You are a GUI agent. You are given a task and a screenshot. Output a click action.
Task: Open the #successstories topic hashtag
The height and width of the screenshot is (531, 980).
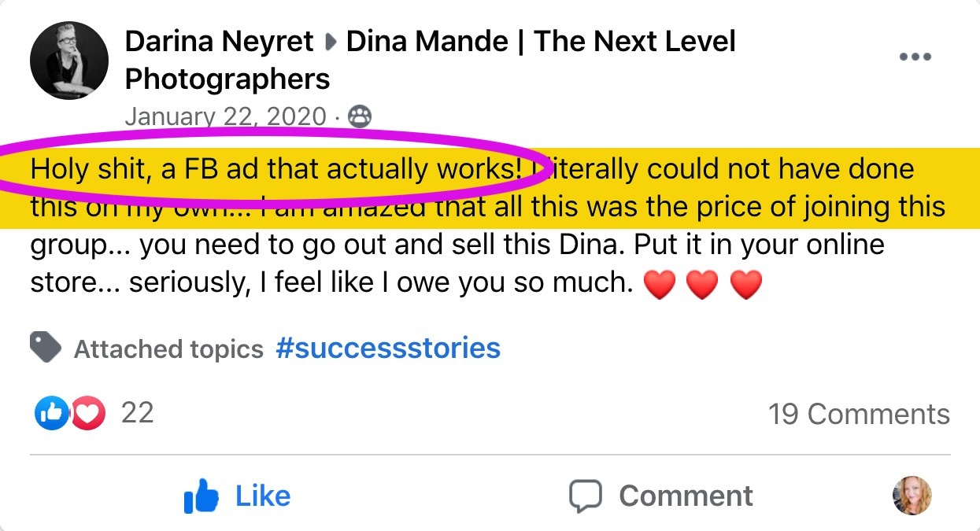tap(388, 348)
